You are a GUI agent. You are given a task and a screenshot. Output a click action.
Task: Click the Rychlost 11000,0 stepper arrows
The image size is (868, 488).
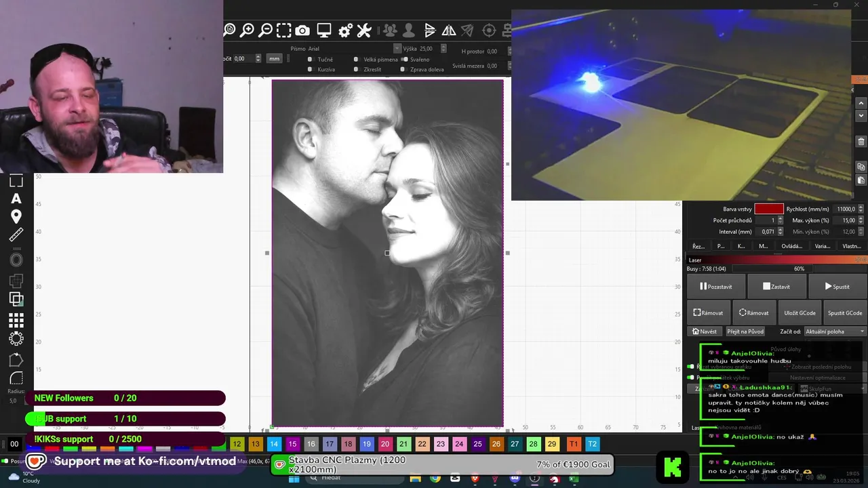[x=861, y=209]
